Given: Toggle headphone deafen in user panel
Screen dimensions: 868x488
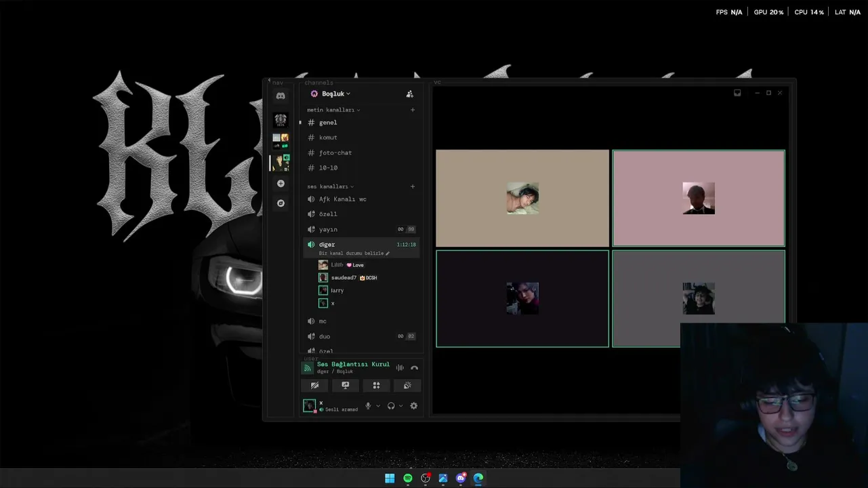Looking at the screenshot, I should pos(391,406).
